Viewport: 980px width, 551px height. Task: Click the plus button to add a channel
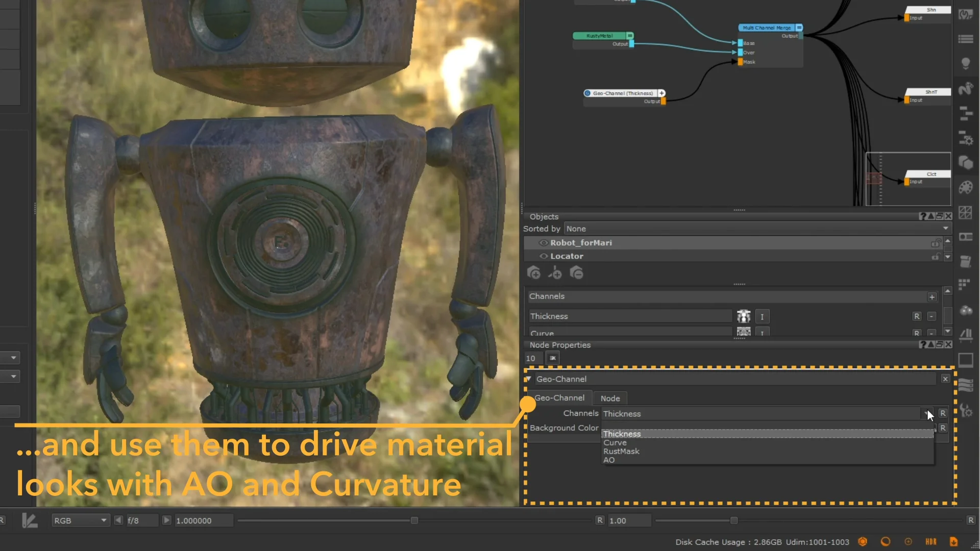pyautogui.click(x=932, y=296)
